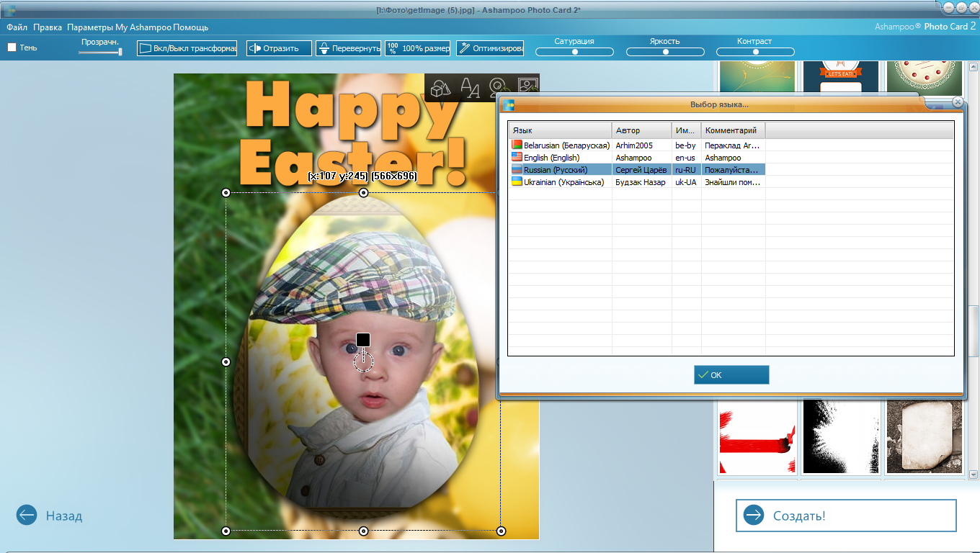Click the Ukrainian flag icon in the list
The width and height of the screenshot is (980, 553).
coord(517,182)
